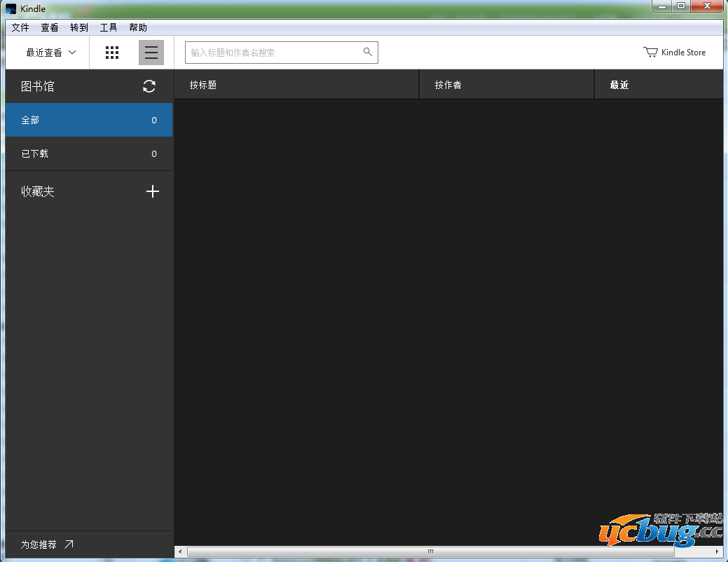Click the Kindle app icon in title bar
This screenshot has width=728, height=562.
11,9
